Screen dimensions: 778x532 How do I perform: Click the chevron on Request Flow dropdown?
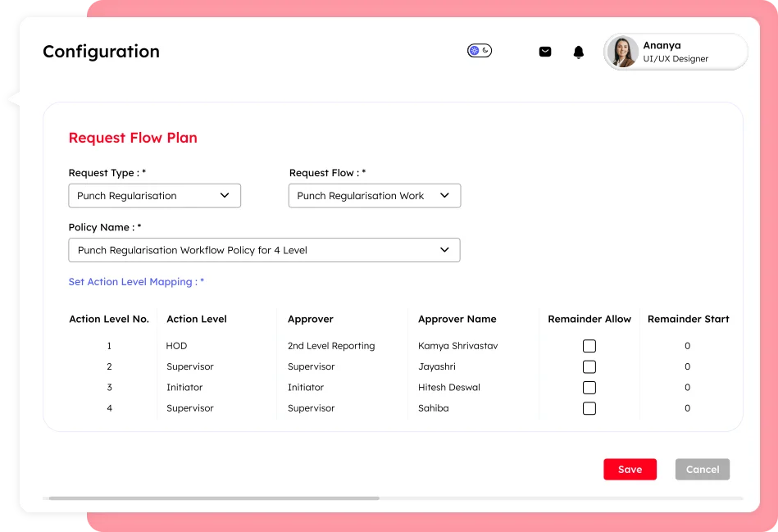pyautogui.click(x=444, y=195)
